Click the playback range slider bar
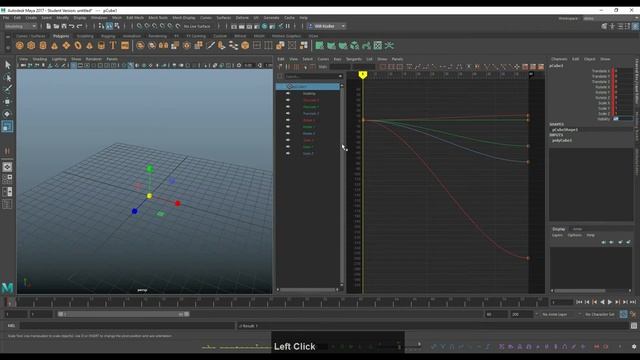Image resolution: width=640 pixels, height=360 pixels. click(123, 314)
